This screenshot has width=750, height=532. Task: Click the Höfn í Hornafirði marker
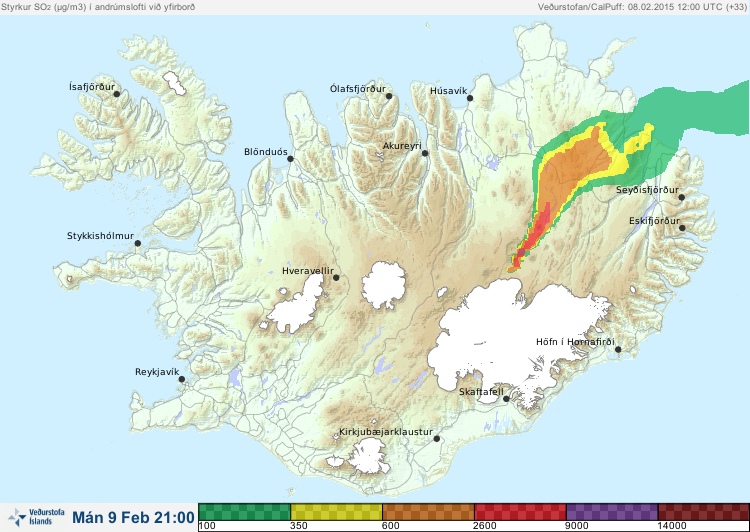[x=618, y=350]
